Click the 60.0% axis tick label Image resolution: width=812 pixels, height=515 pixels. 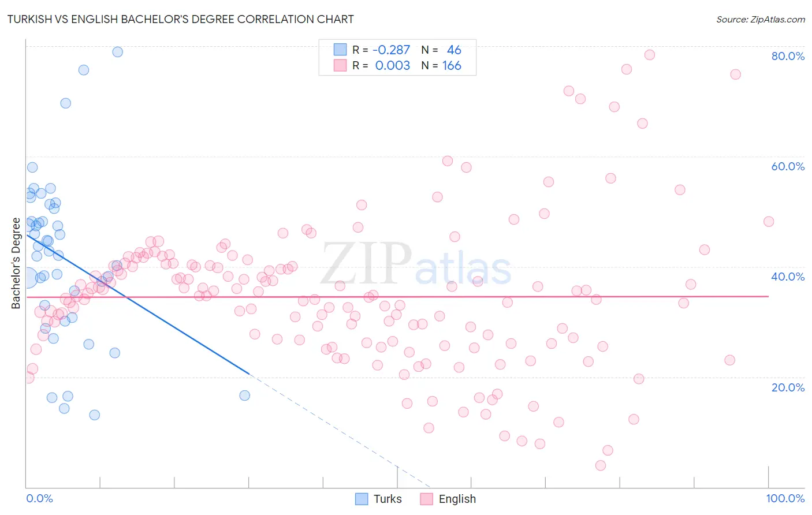point(788,166)
